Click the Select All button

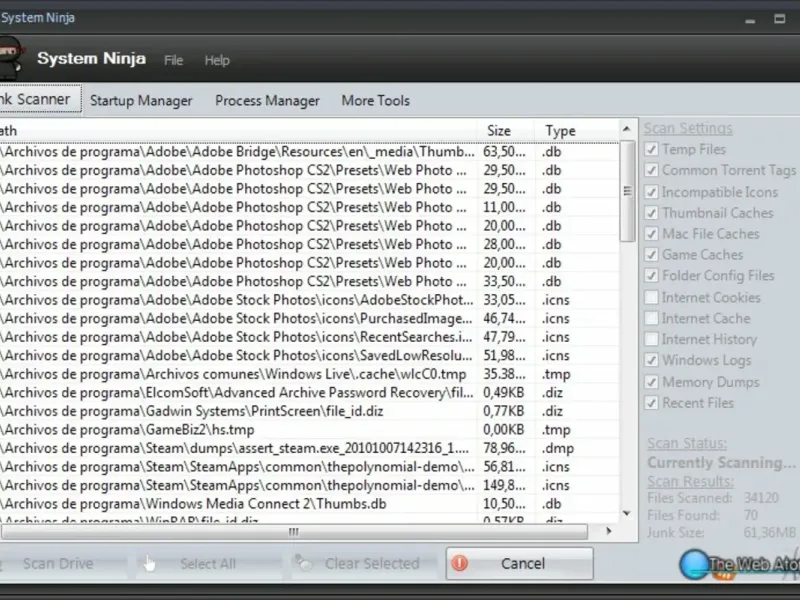click(x=208, y=563)
